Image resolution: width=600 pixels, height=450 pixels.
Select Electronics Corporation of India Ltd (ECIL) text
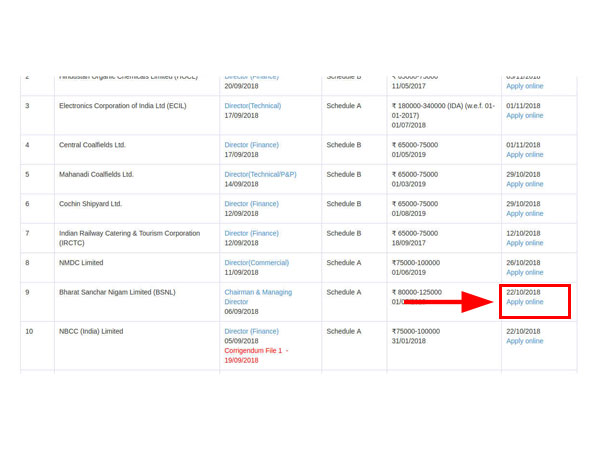click(122, 106)
